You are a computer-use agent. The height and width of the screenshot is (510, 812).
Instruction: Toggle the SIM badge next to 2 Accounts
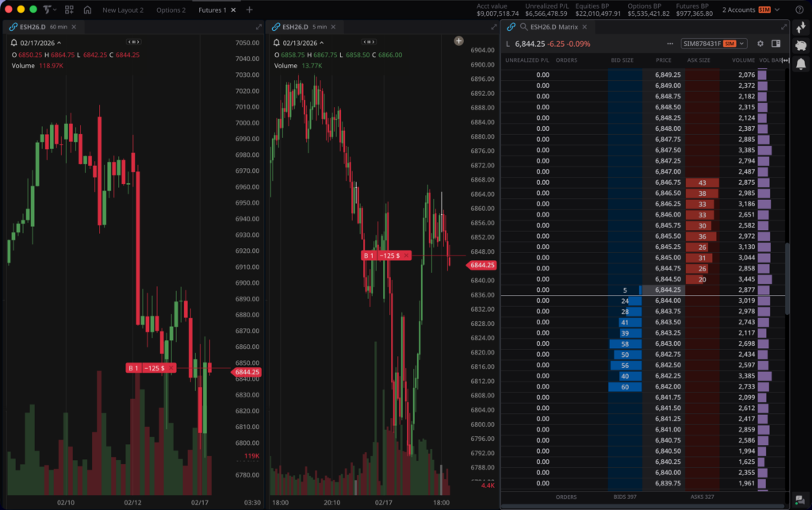coord(766,10)
